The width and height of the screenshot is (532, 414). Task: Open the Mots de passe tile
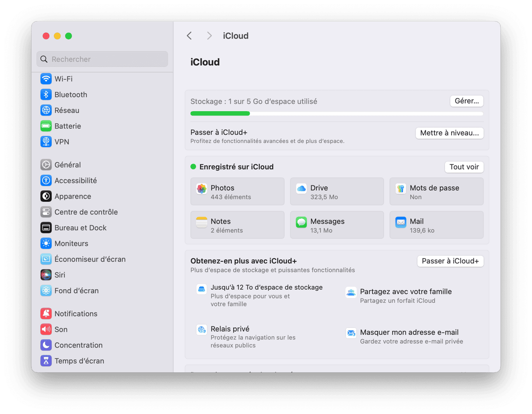pos(436,192)
